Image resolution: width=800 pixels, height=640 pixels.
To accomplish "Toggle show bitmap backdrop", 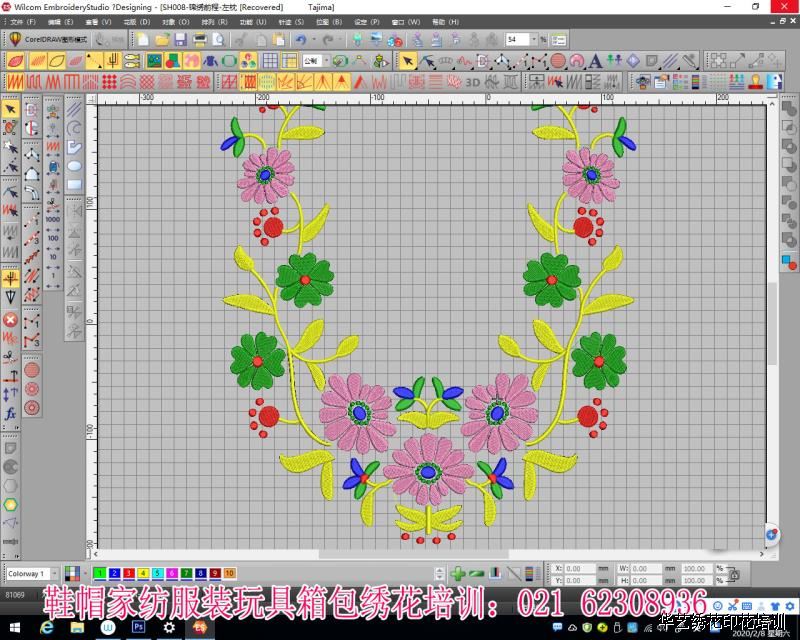I will 155,61.
